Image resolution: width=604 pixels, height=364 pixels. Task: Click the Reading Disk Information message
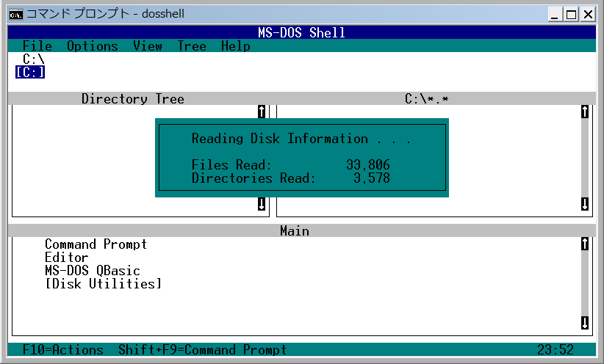pos(301,138)
